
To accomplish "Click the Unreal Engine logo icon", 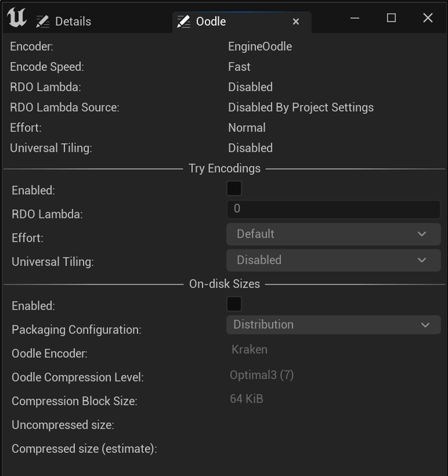I will pos(17,17).
